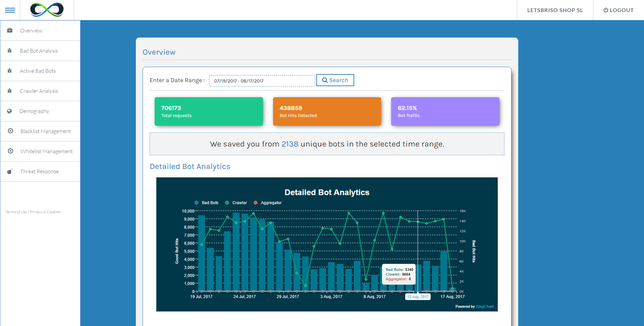Click the Overview page heading

159,52
